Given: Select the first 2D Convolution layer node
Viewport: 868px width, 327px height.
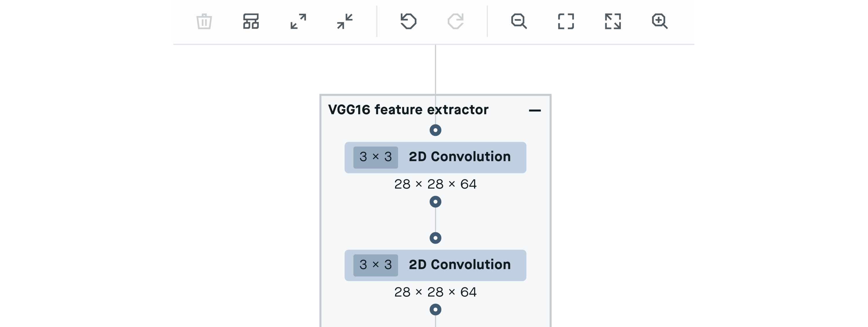Looking at the screenshot, I should pos(435,157).
